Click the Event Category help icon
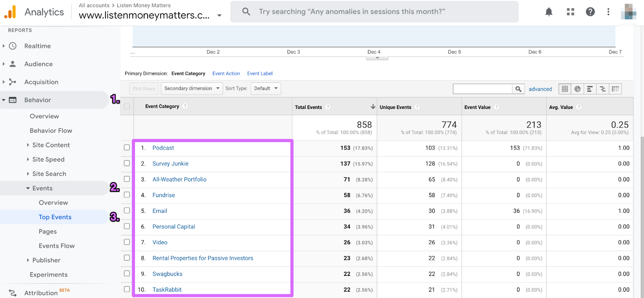The width and height of the screenshot is (644, 298). 185,106
